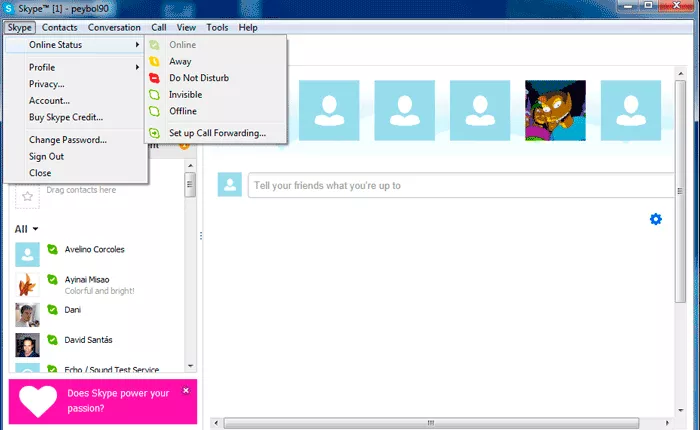Click the rightmost blank contact tile
The width and height of the screenshot is (700, 430).
point(631,110)
